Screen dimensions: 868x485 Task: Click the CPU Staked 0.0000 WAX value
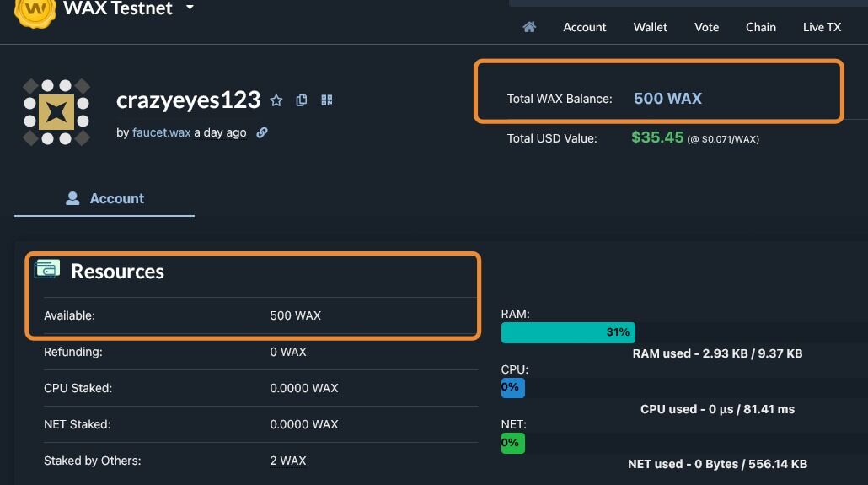click(304, 388)
